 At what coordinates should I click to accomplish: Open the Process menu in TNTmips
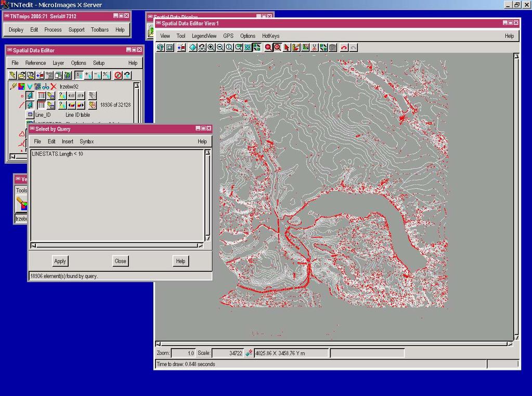53,30
